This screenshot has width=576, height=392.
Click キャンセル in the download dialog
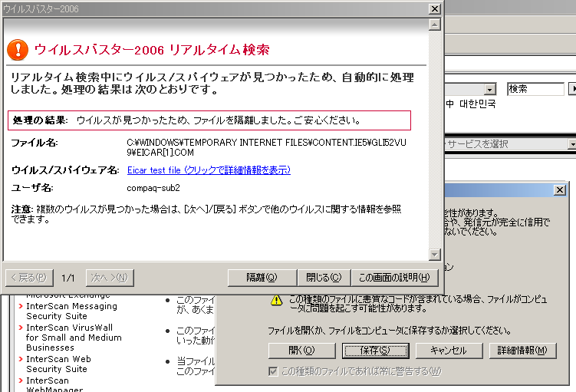point(449,351)
